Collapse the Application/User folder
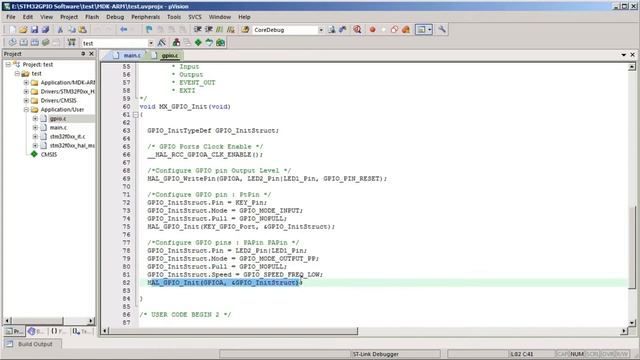 [x=26, y=110]
